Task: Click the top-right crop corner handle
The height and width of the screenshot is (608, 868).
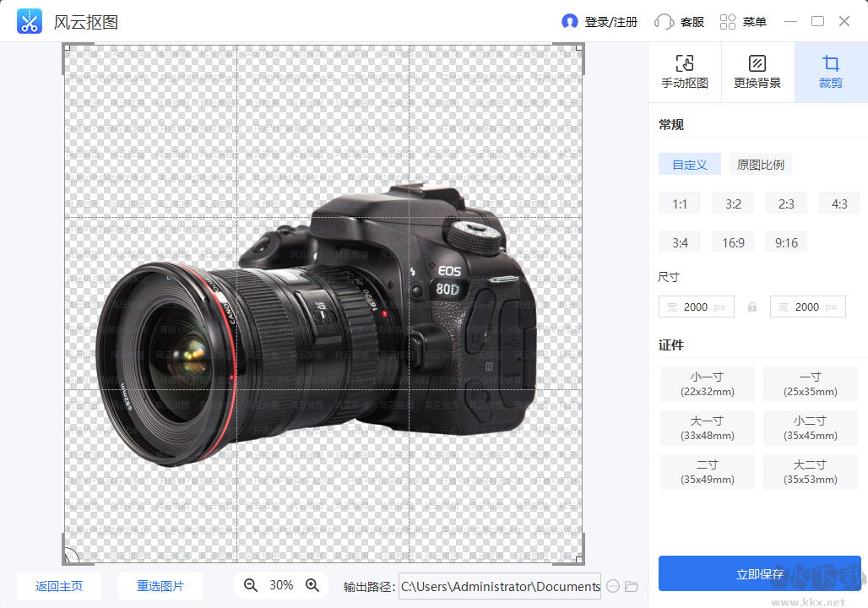Action: pos(580,49)
